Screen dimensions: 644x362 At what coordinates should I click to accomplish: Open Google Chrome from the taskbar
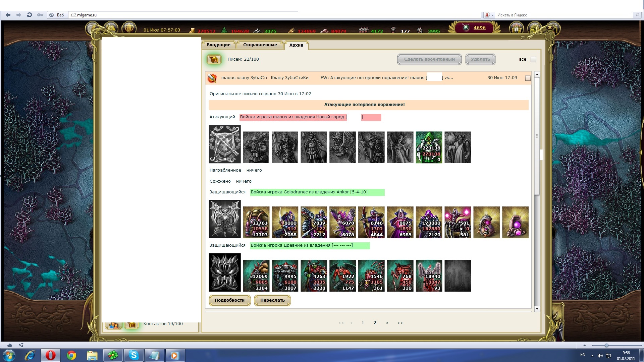[x=71, y=355]
